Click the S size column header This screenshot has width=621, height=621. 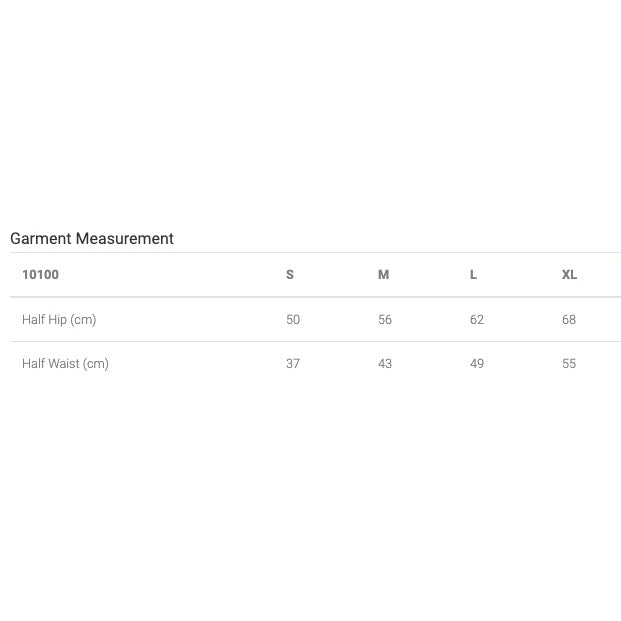click(290, 274)
